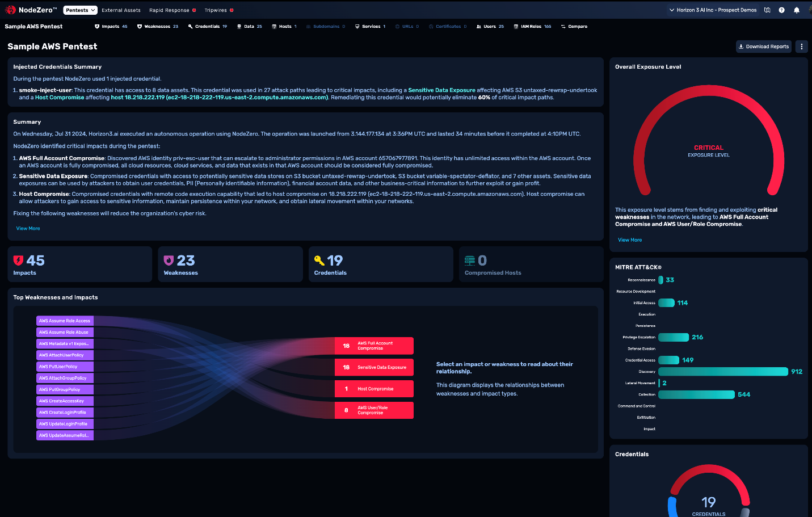Open Sensitive Data Exposure link in credentials summary

tap(441, 90)
